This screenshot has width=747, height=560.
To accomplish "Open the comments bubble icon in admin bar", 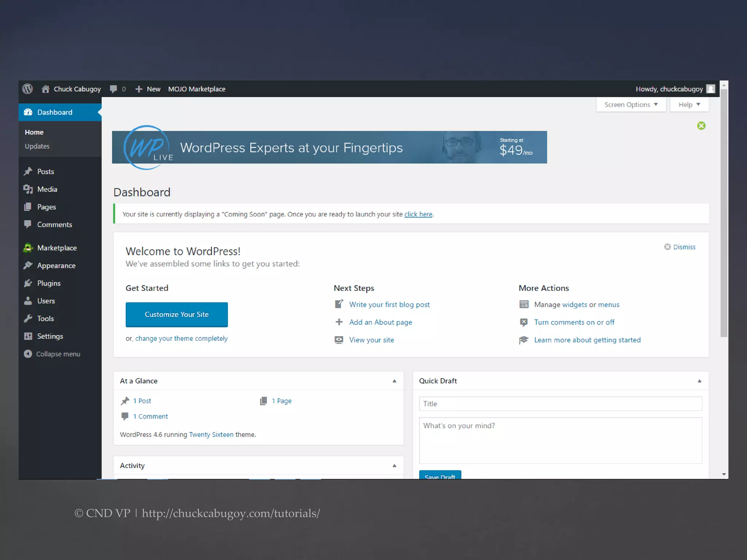I will click(113, 89).
